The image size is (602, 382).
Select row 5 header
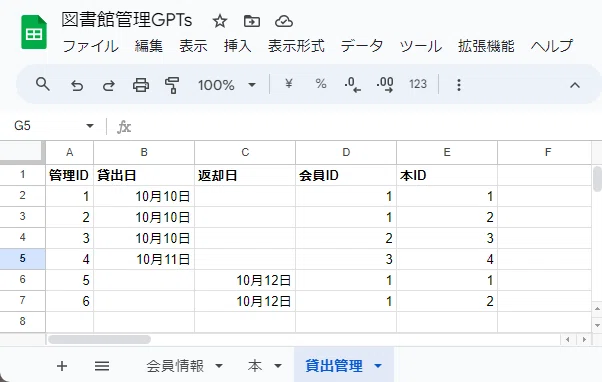click(x=23, y=259)
